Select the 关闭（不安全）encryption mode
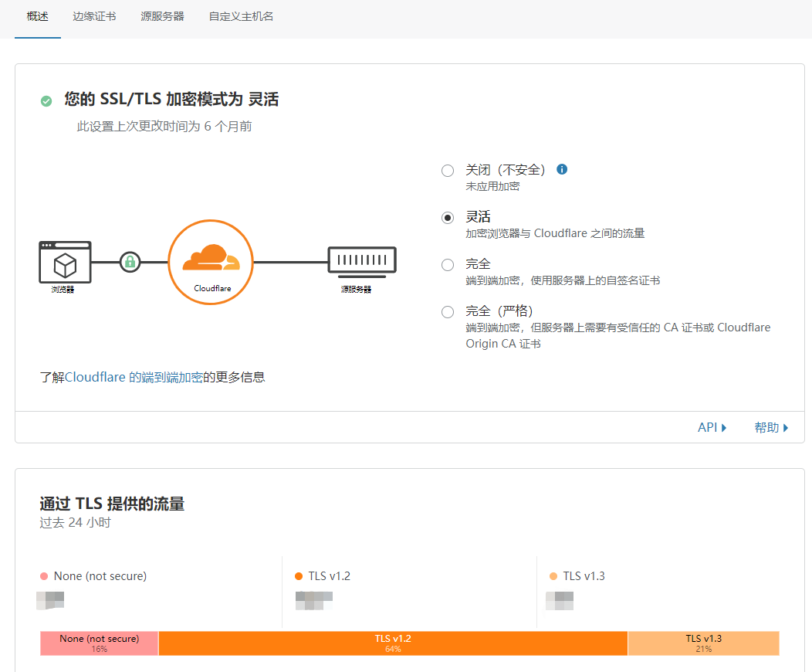 click(x=447, y=170)
